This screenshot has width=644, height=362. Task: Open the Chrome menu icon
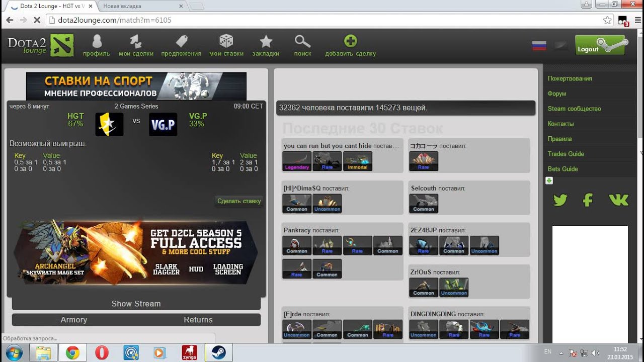point(637,20)
